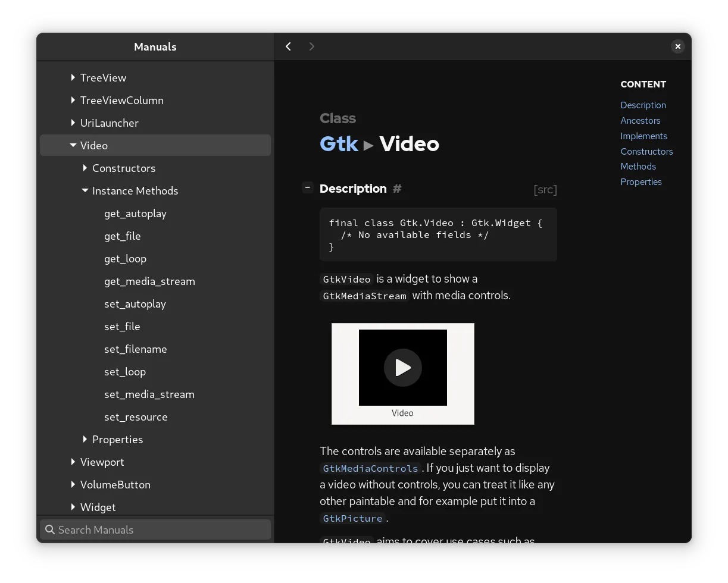Focus the Search Manuals field
The width and height of the screenshot is (728, 583).
(x=155, y=529)
